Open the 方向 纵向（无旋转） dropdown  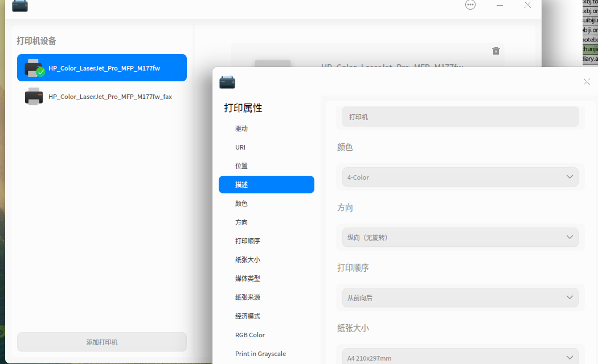click(x=460, y=237)
